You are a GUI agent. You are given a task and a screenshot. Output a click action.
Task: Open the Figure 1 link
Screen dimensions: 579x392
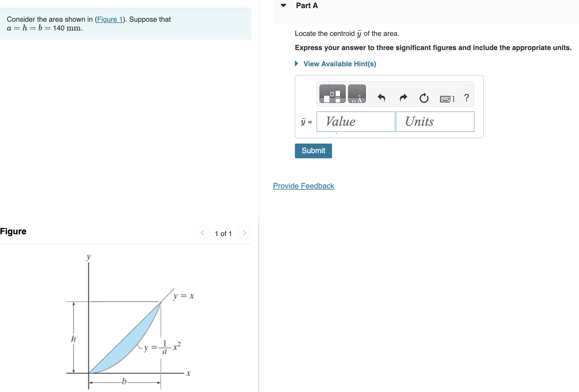coord(110,19)
